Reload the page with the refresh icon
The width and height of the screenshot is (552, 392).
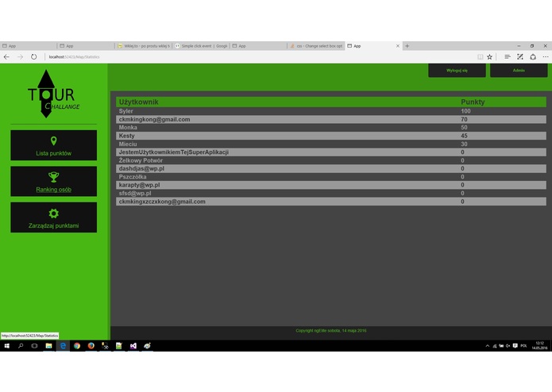(x=33, y=56)
